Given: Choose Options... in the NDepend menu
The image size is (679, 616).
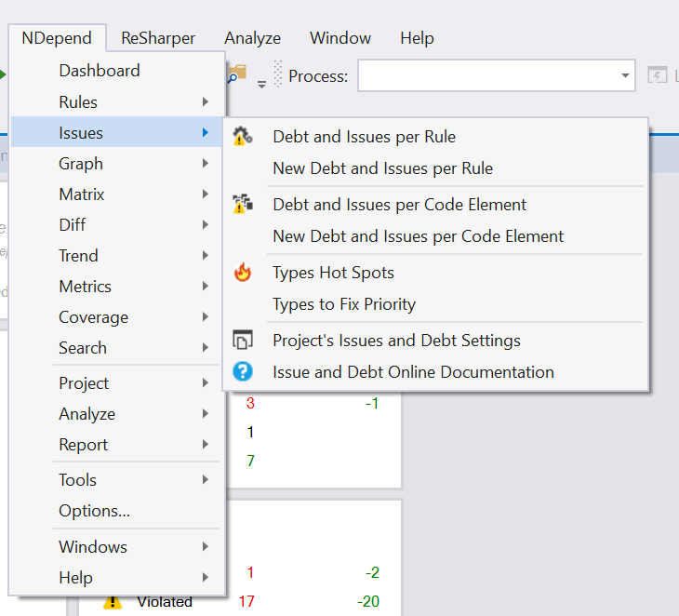Looking at the screenshot, I should pyautogui.click(x=116, y=511).
